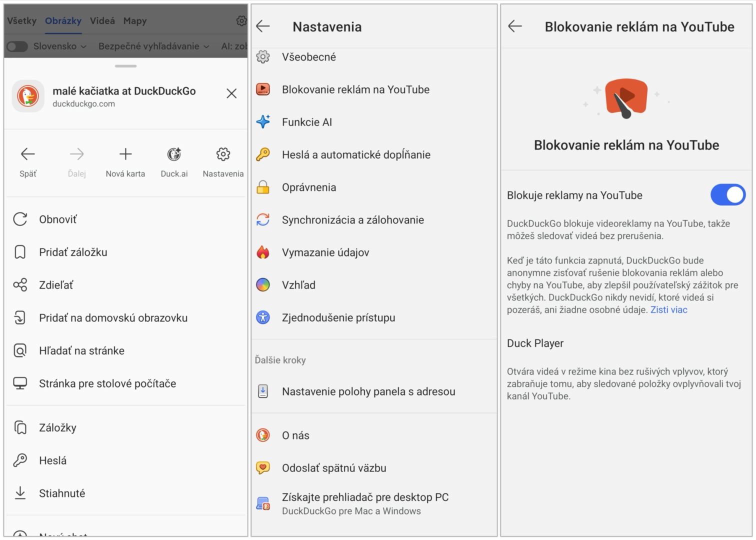
Task: Tap the Pridať záložku bookmark icon
Action: pos(20,252)
